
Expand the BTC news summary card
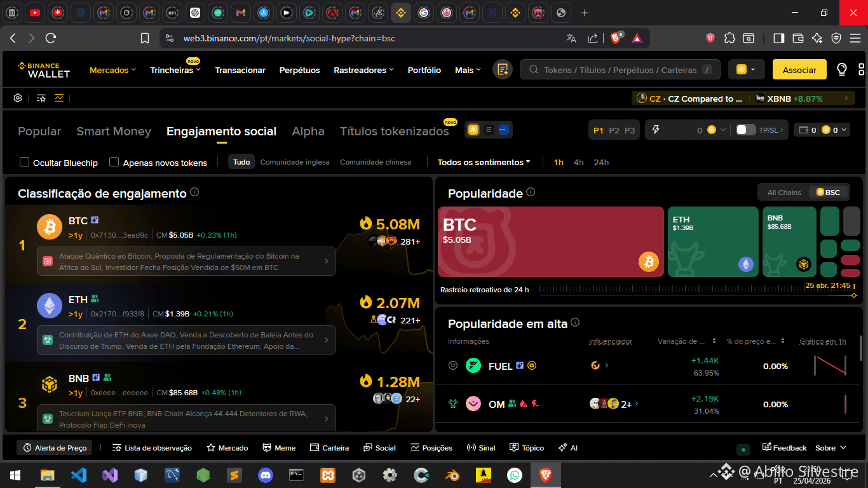tap(186, 261)
